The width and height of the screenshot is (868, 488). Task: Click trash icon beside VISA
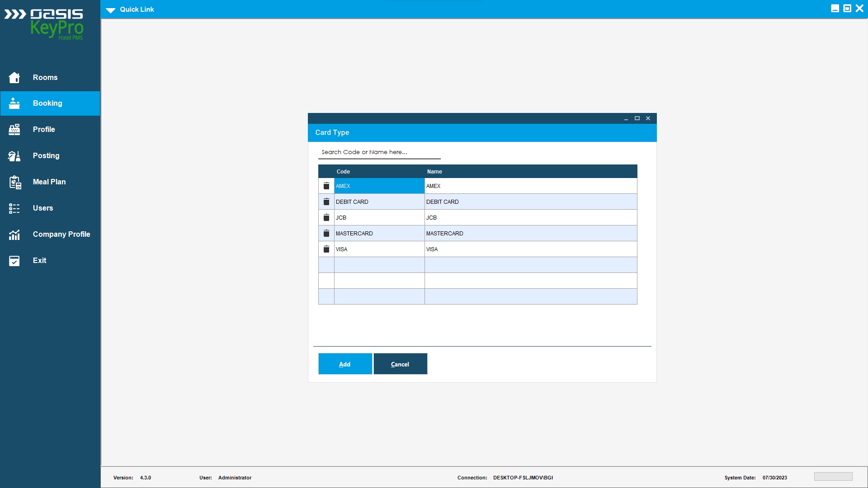pos(326,249)
